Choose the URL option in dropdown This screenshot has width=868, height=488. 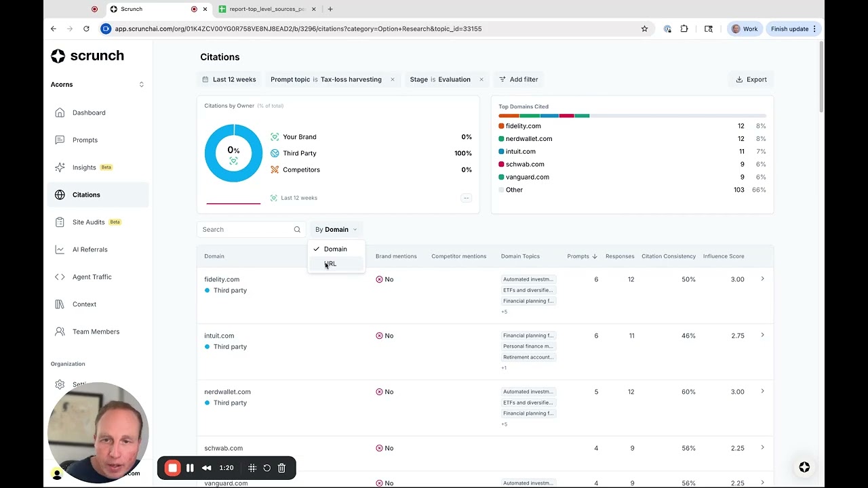[336, 264]
